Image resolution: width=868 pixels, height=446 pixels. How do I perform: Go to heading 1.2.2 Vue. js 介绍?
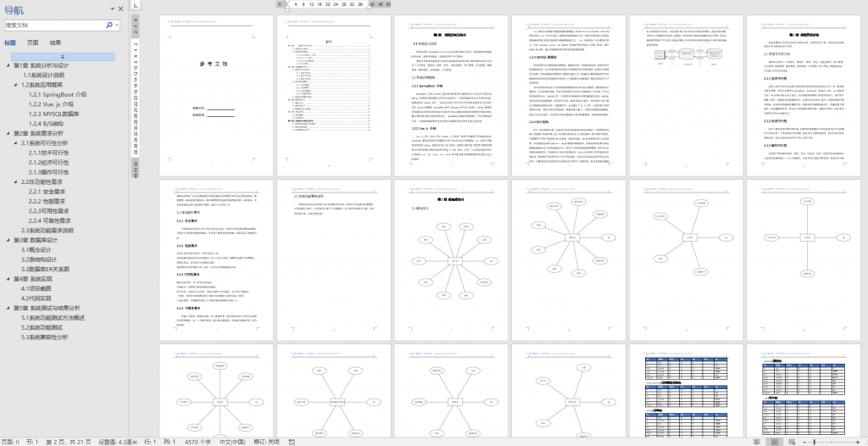51,104
